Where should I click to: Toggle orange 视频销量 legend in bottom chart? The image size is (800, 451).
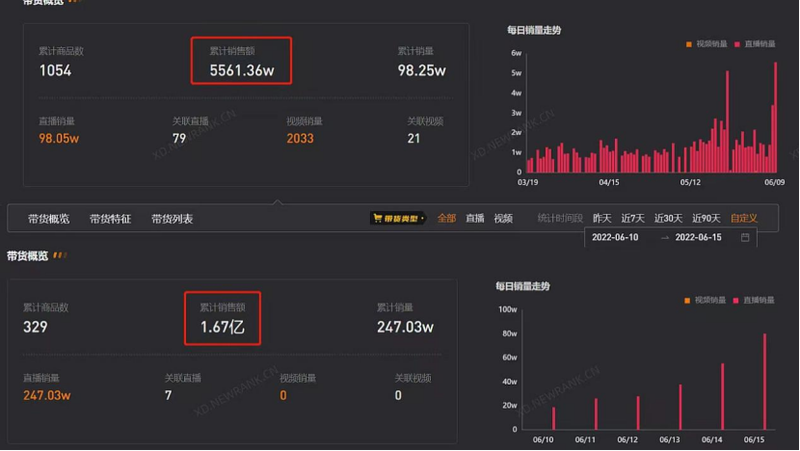coord(705,300)
